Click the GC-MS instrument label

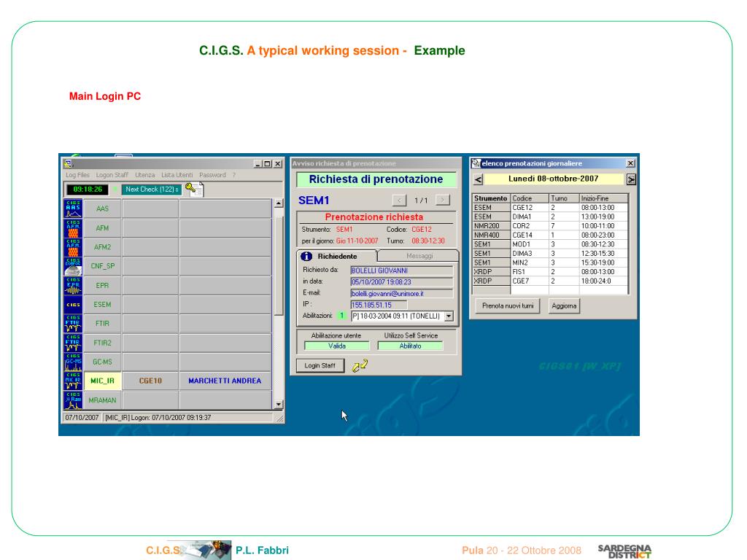[102, 362]
